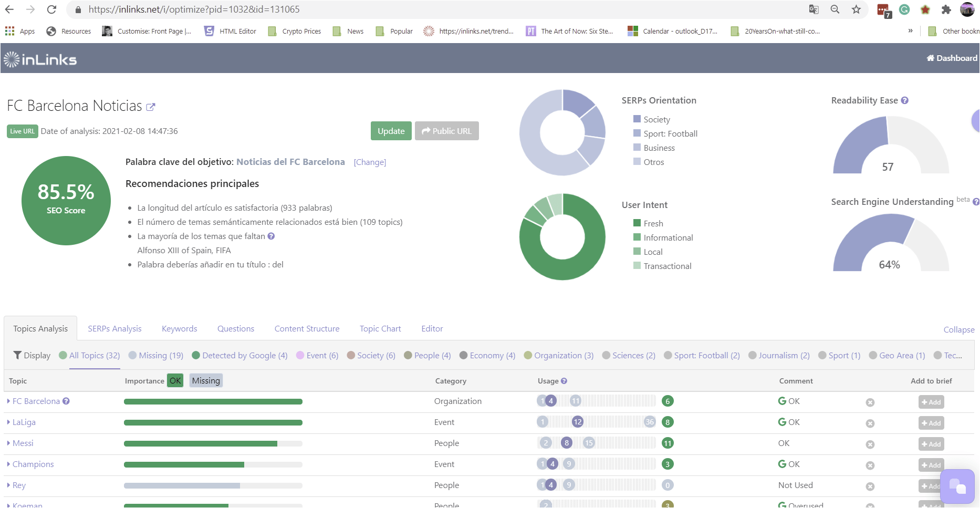
Task: Click the [Change] target keyword link
Action: 370,162
